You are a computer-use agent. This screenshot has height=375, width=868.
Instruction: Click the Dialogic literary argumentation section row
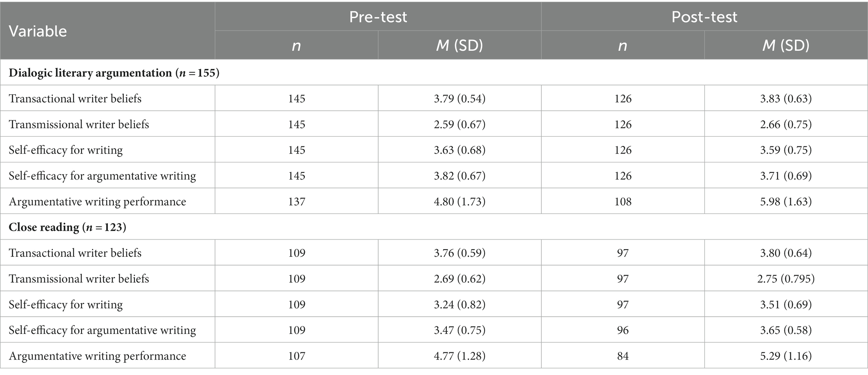[x=434, y=73]
